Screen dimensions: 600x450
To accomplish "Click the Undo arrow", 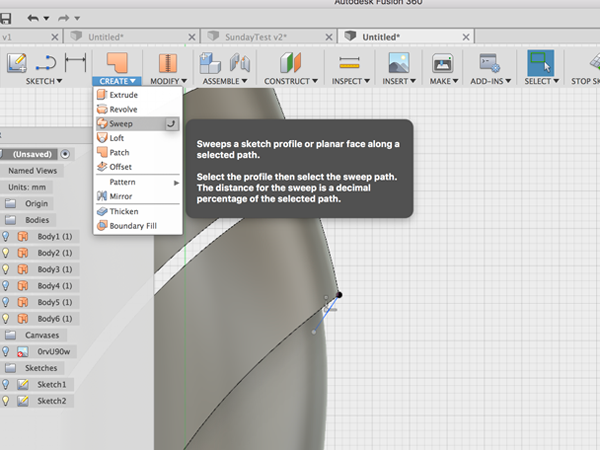I will pos(33,18).
